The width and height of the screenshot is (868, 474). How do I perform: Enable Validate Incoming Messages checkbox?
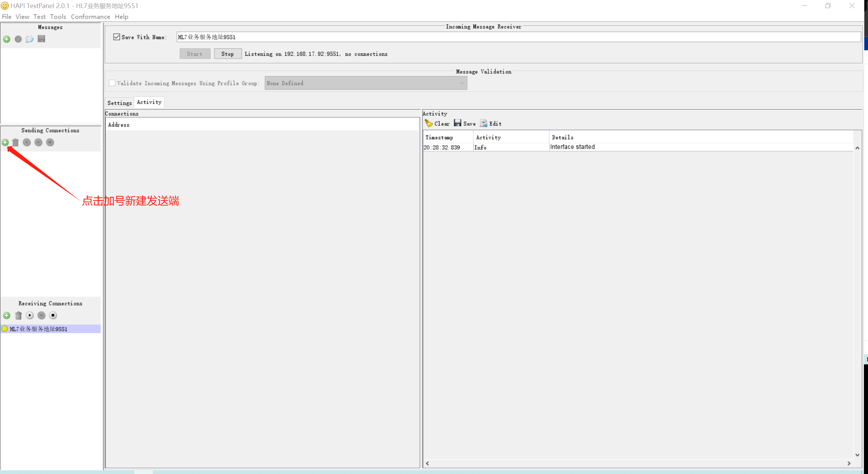pyautogui.click(x=112, y=83)
